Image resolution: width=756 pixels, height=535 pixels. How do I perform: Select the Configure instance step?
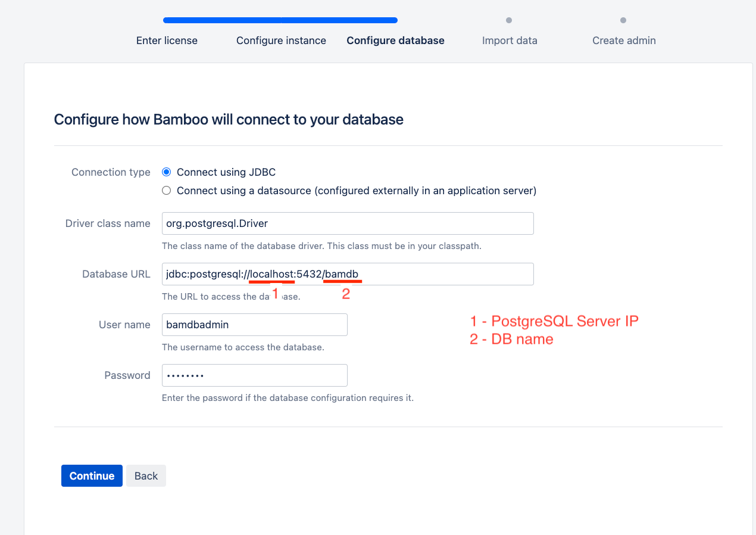coord(281,41)
